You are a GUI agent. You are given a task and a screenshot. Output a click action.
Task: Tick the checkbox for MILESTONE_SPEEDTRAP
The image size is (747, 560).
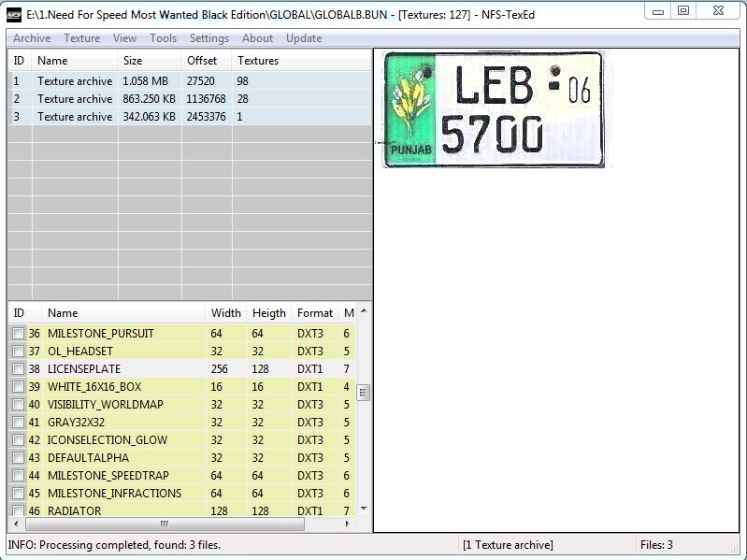coord(18,475)
